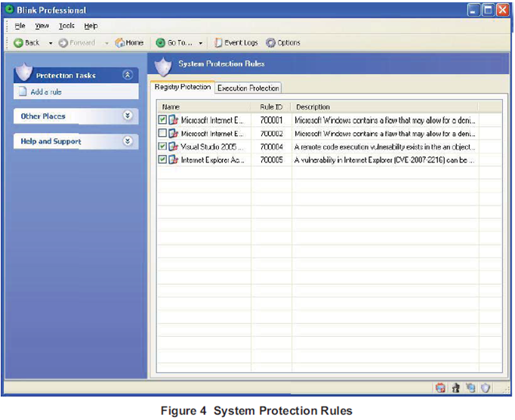The height and width of the screenshot is (420, 515).
Task: Uncheck the Visual Studio 2005 rule
Action: [162, 146]
